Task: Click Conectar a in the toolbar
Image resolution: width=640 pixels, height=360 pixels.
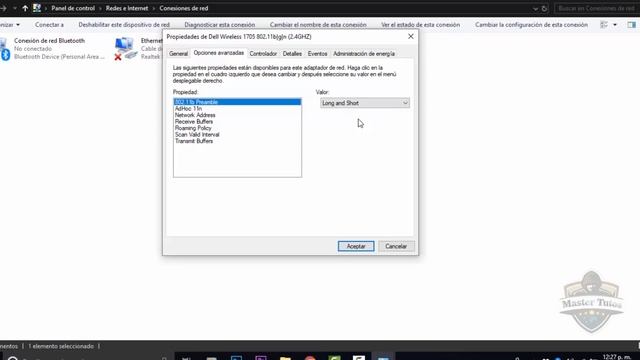Action: [x=49, y=25]
